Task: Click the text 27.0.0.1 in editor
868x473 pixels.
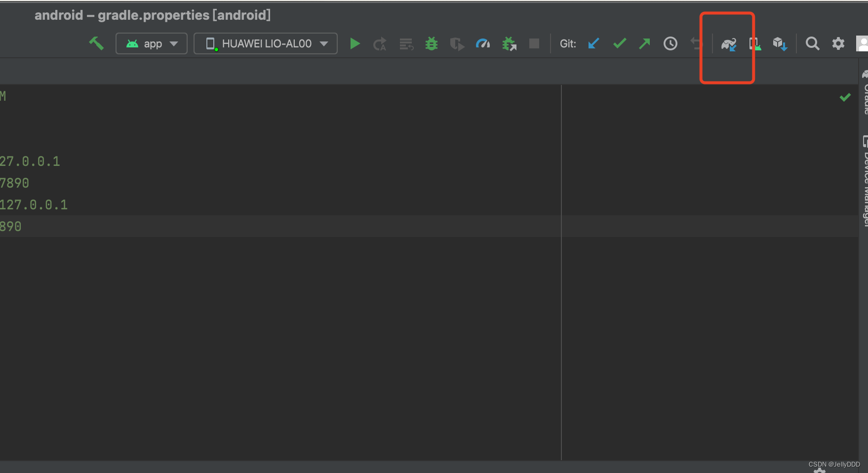Action: tap(30, 161)
